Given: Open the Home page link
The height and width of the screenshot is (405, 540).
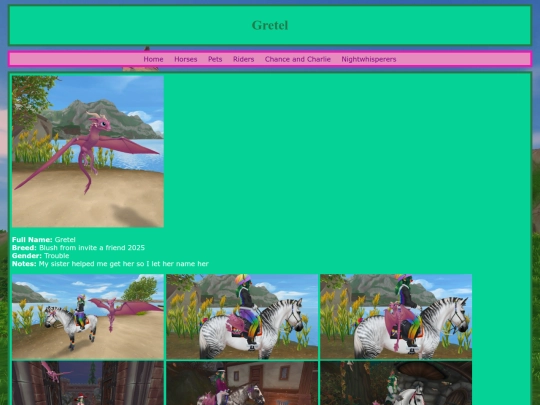Looking at the screenshot, I should click(153, 59).
